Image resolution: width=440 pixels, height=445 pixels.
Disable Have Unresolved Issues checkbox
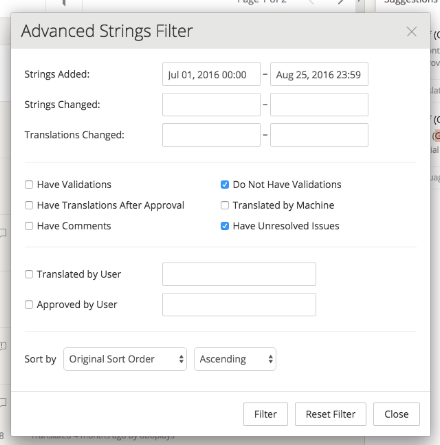[225, 226]
